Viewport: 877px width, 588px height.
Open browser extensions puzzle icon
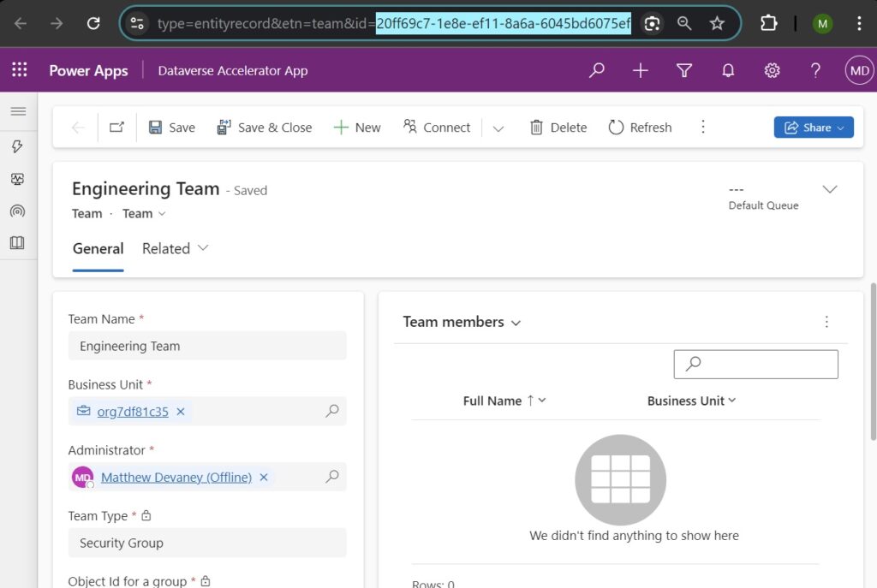(769, 23)
